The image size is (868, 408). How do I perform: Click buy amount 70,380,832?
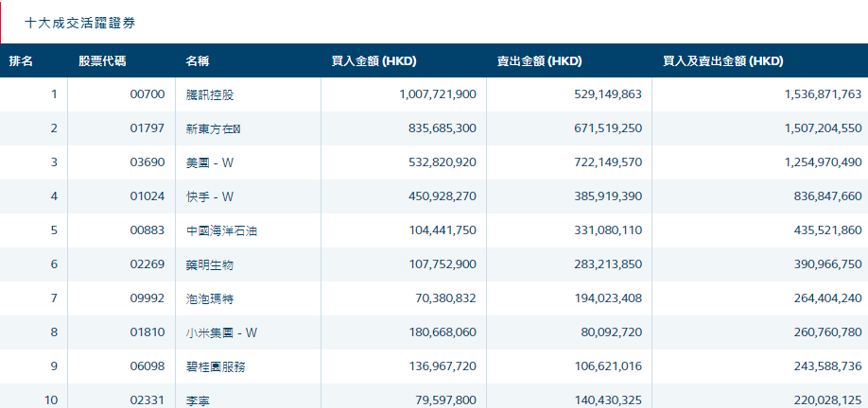click(445, 298)
